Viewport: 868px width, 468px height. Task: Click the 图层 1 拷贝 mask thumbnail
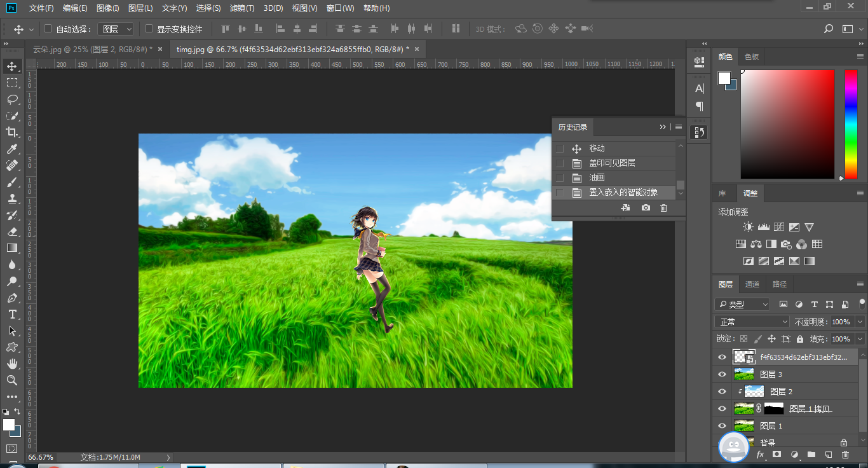tap(773, 409)
